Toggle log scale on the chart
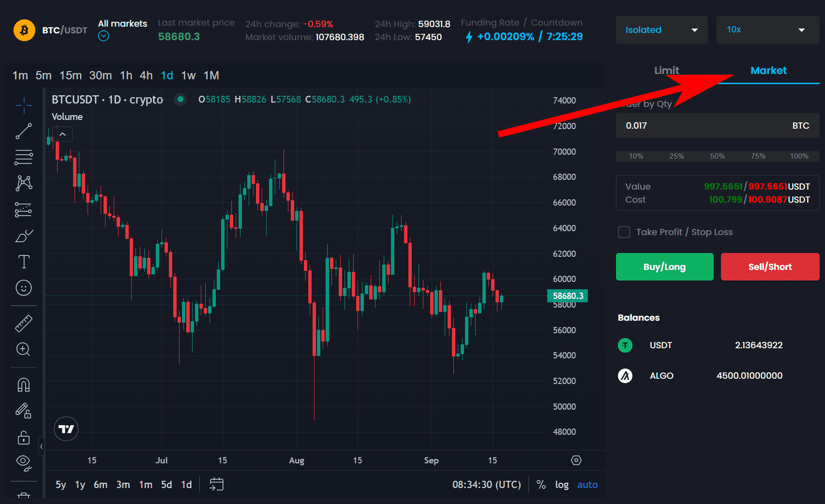 coord(562,485)
